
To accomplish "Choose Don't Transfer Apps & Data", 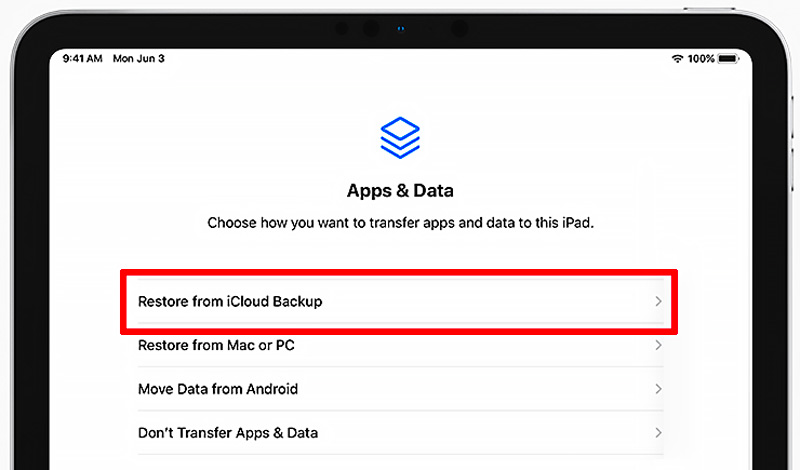I will click(x=228, y=433).
